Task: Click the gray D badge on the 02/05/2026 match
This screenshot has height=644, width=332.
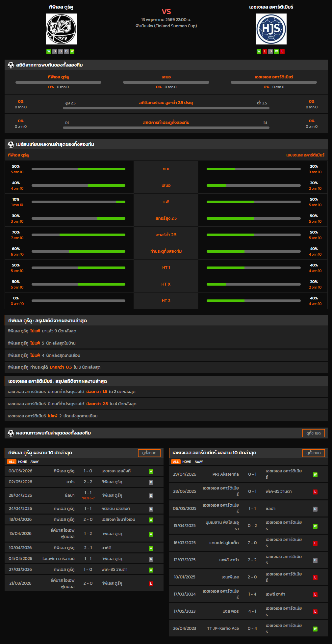Action: (151, 482)
